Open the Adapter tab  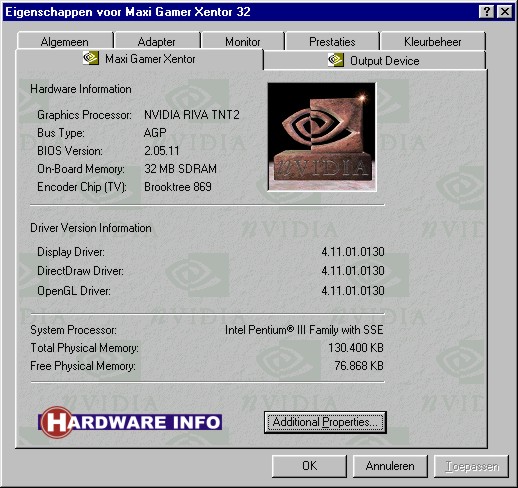[x=156, y=42]
